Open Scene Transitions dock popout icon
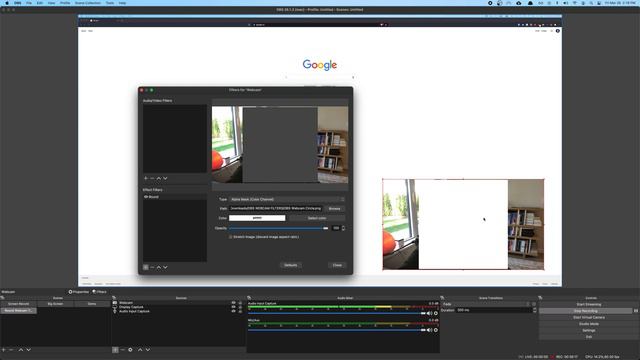The width and height of the screenshot is (640, 360). (442, 298)
